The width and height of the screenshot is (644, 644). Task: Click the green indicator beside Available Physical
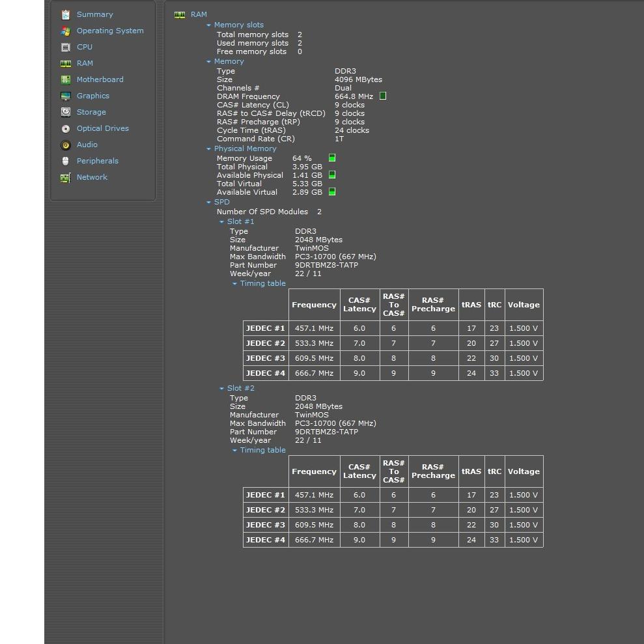[x=332, y=175]
